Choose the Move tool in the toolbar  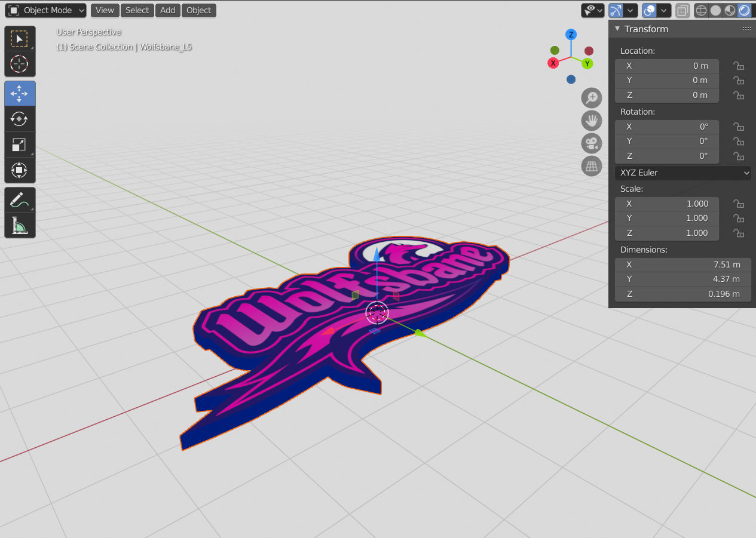[20, 94]
